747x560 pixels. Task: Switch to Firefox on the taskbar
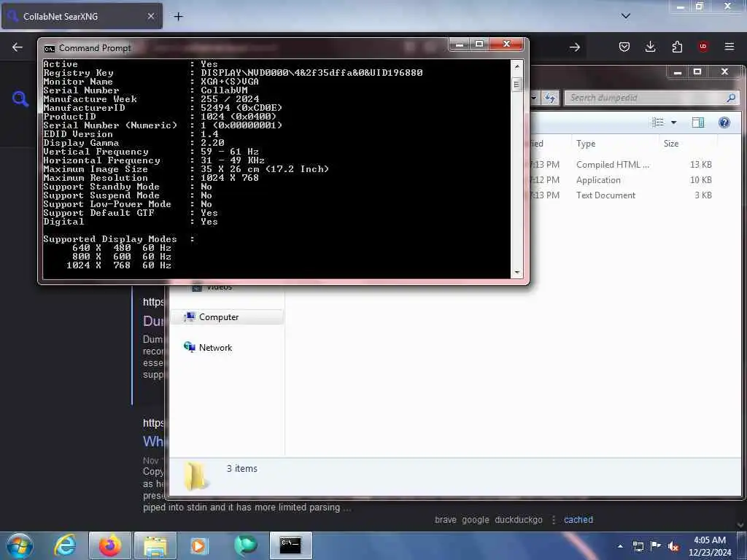110,545
